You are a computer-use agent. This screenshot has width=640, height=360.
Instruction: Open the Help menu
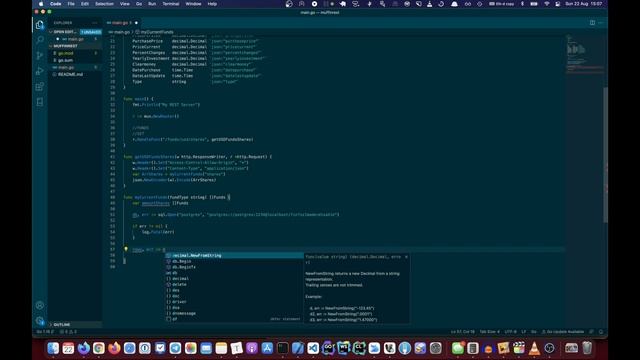point(212,4)
